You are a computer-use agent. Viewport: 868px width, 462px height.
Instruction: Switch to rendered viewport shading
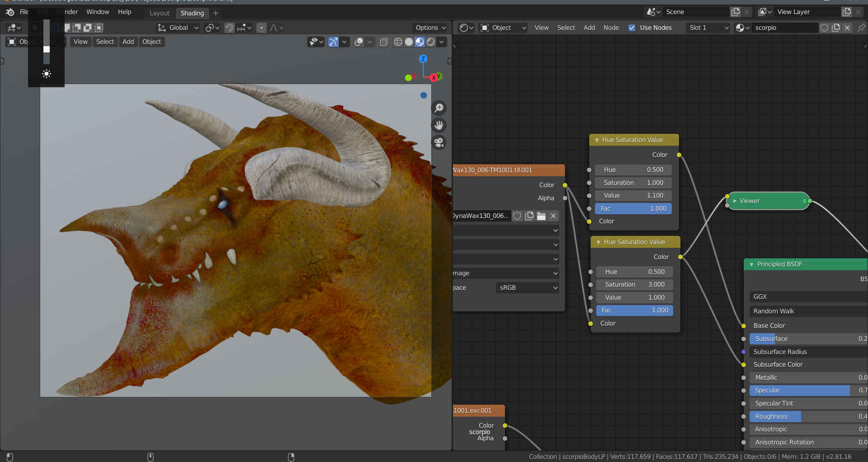[431, 42]
